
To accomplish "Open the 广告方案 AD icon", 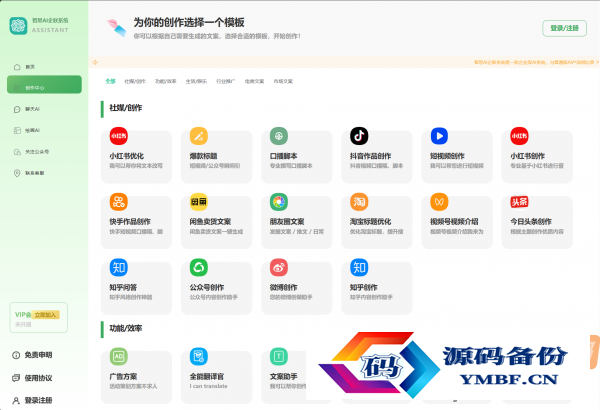I will pos(119,356).
